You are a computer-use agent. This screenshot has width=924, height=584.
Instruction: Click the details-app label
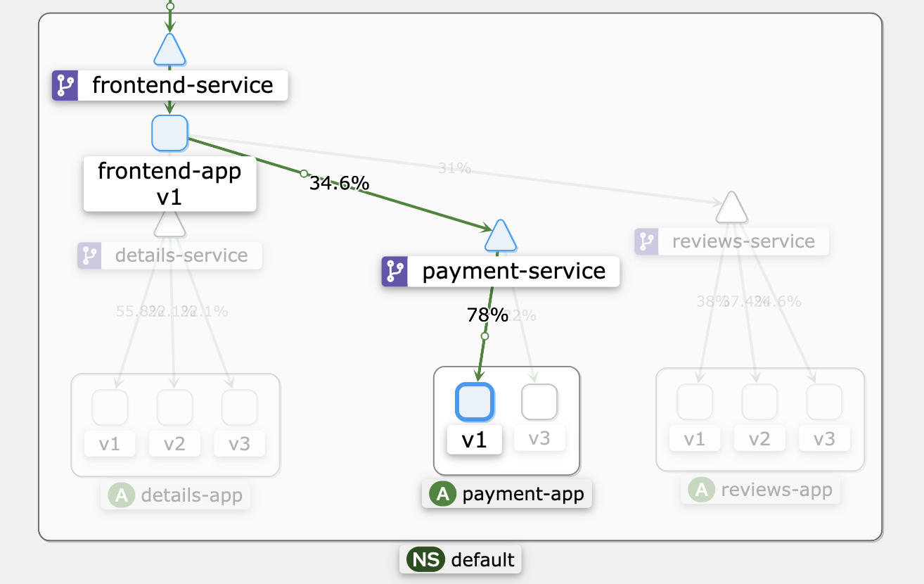[x=192, y=495]
